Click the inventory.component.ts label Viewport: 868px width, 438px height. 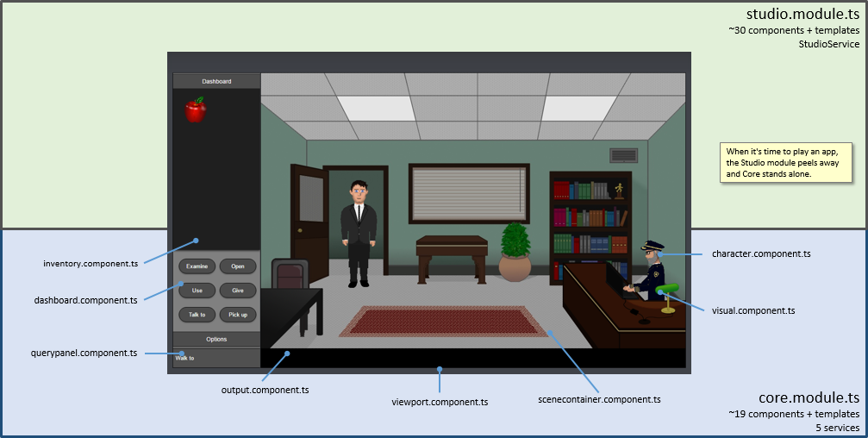click(91, 264)
